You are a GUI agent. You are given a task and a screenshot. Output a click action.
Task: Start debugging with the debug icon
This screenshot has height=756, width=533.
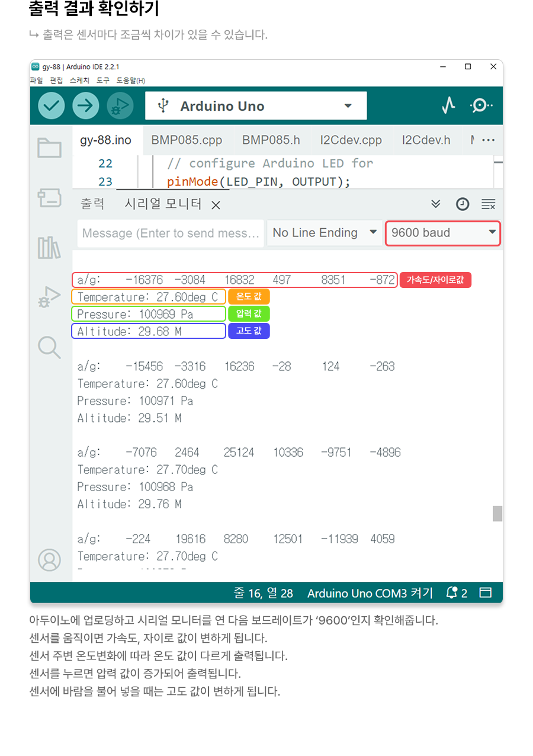coord(120,106)
